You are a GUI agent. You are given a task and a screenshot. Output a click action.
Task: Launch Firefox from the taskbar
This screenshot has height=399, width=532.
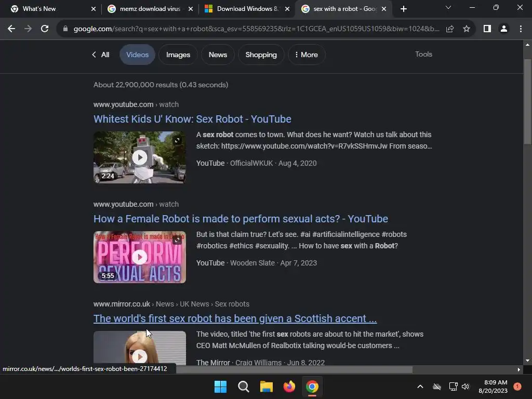tap(289, 387)
